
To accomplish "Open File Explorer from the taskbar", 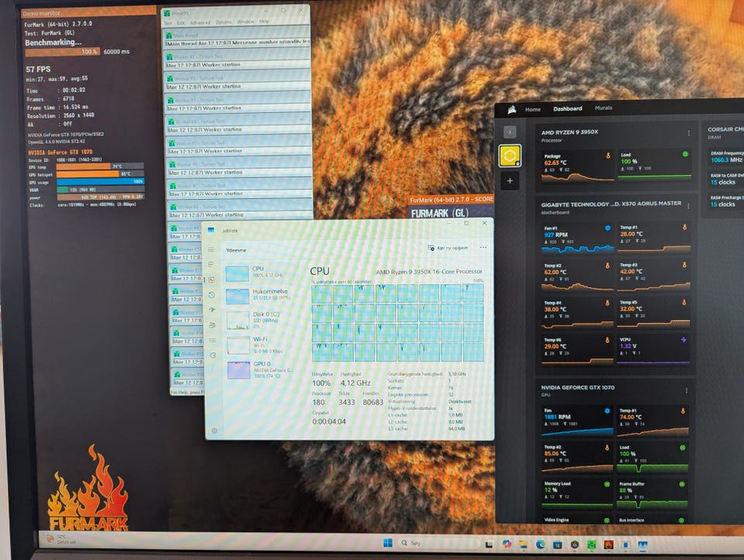I will point(523,545).
